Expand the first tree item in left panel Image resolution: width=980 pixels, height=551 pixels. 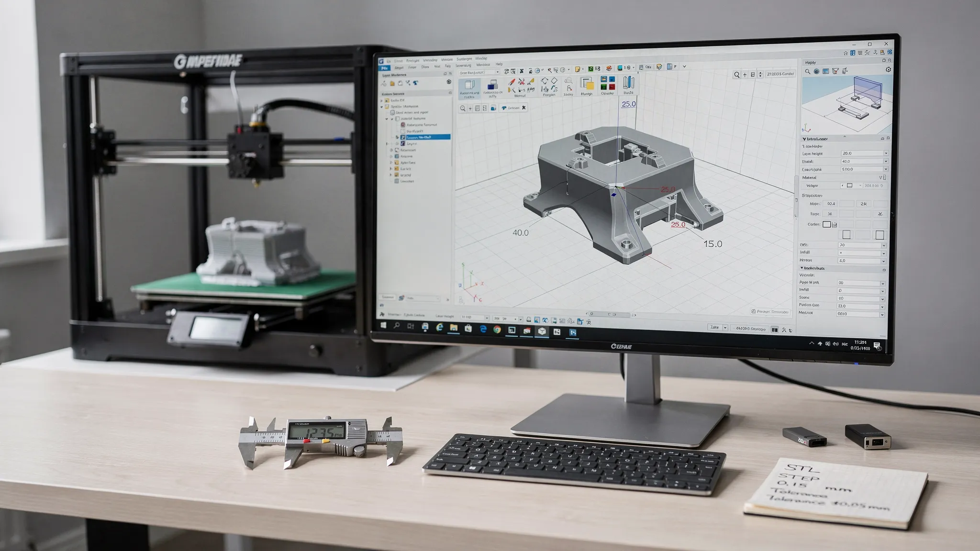(381, 100)
